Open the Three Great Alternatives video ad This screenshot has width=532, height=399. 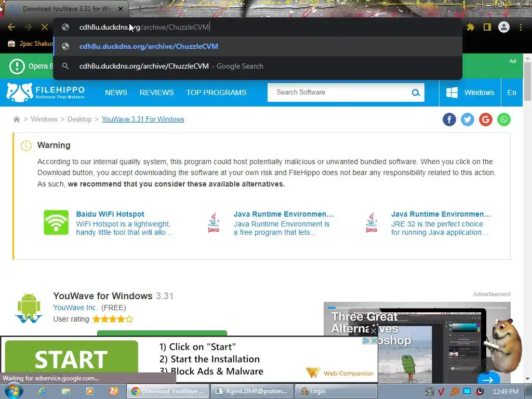click(417, 343)
